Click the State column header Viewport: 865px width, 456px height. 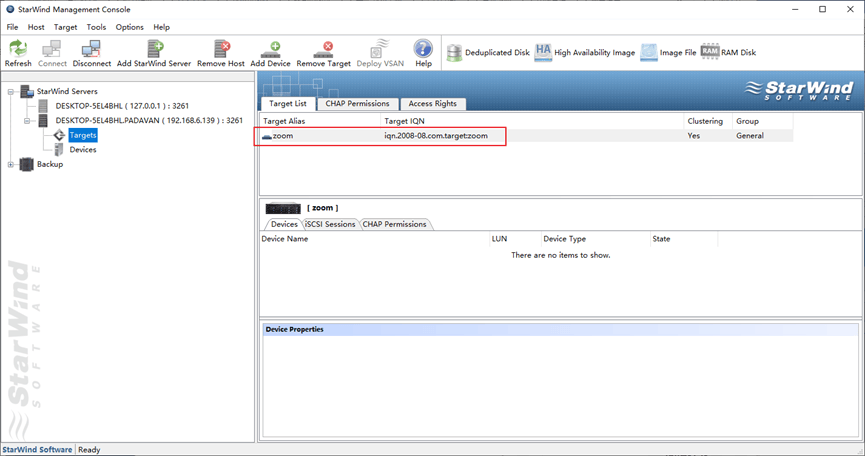684,239
